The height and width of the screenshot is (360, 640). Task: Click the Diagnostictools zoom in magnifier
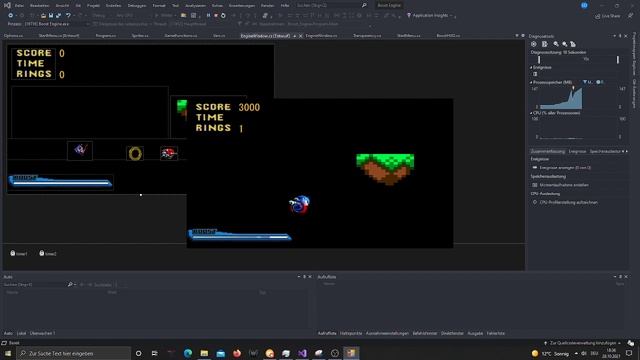coord(556,44)
